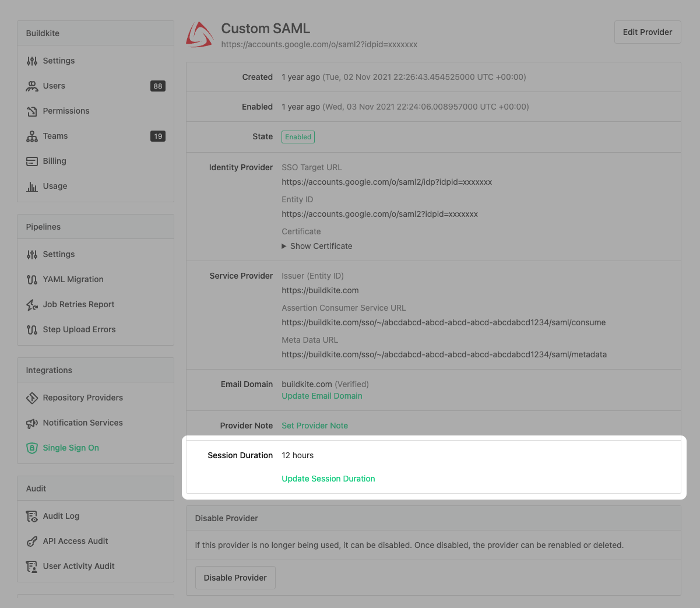Select the Usage chart icon
This screenshot has width=700, height=608.
pos(32,186)
